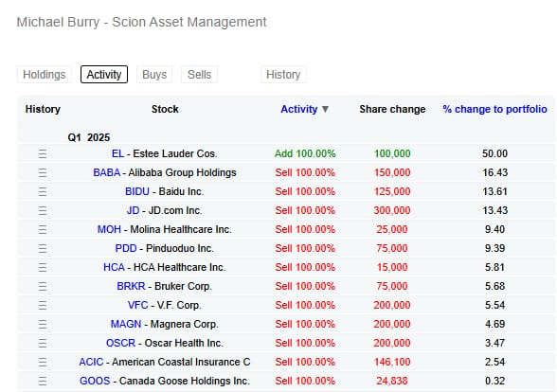Open history icon for Alibaba row
This screenshot has height=392, width=557.
[x=43, y=173]
